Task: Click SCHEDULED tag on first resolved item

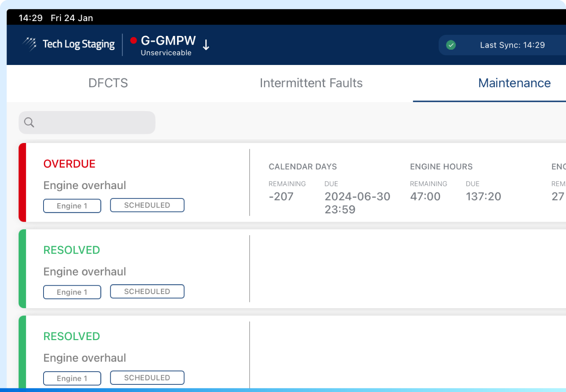Action: click(147, 291)
